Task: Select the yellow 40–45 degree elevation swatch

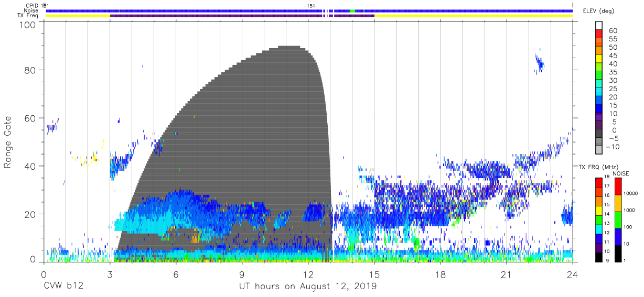Action: point(598,59)
